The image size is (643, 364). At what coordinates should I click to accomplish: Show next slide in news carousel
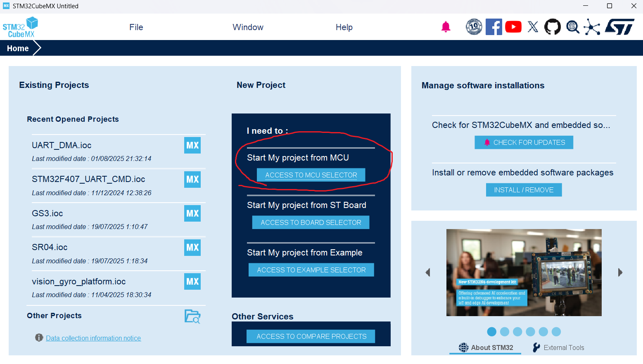[x=620, y=272]
